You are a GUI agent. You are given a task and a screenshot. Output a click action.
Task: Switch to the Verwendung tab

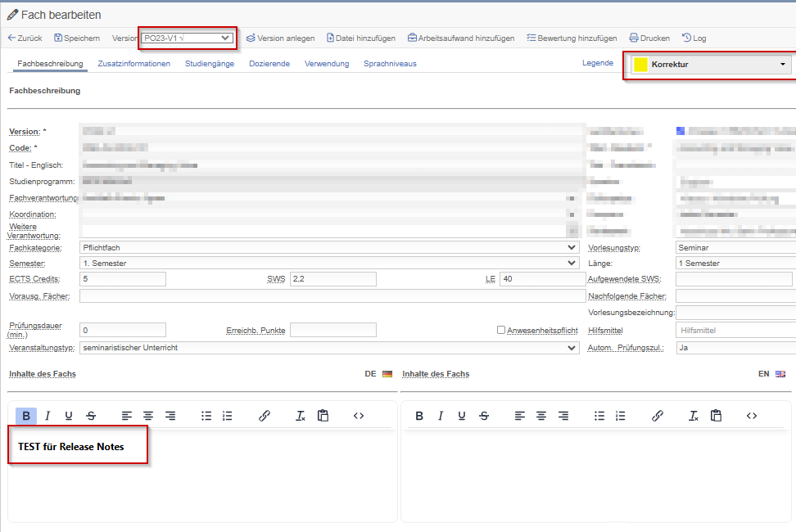pos(327,63)
